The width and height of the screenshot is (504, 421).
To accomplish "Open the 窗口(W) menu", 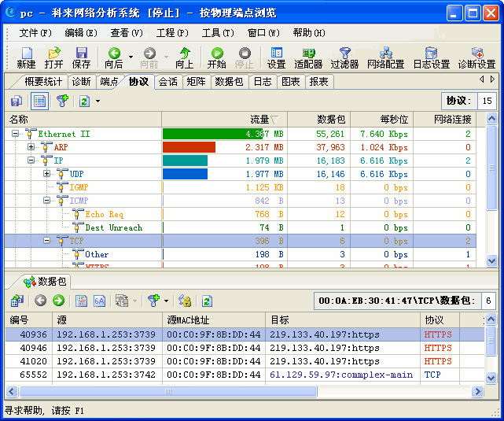I will pos(263,33).
